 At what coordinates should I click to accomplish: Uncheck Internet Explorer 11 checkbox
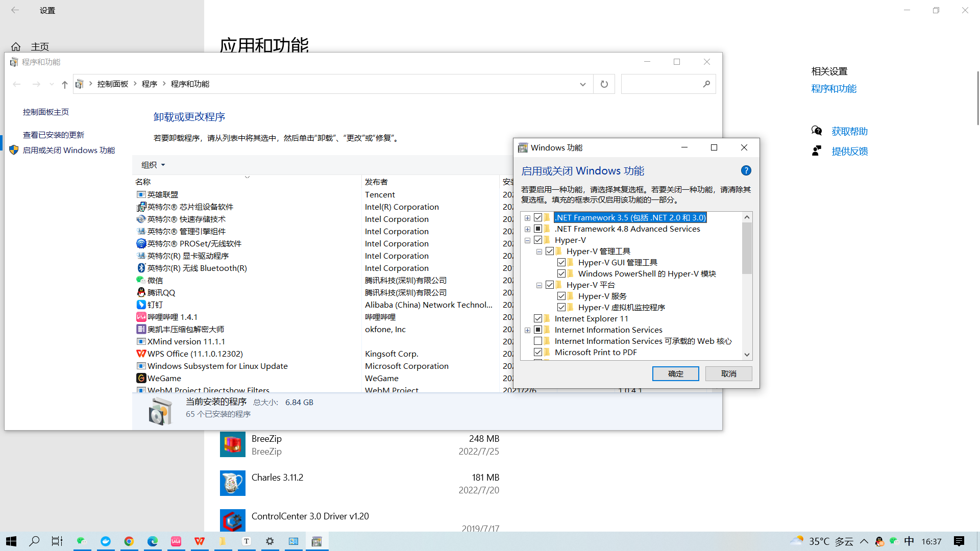[x=538, y=318]
